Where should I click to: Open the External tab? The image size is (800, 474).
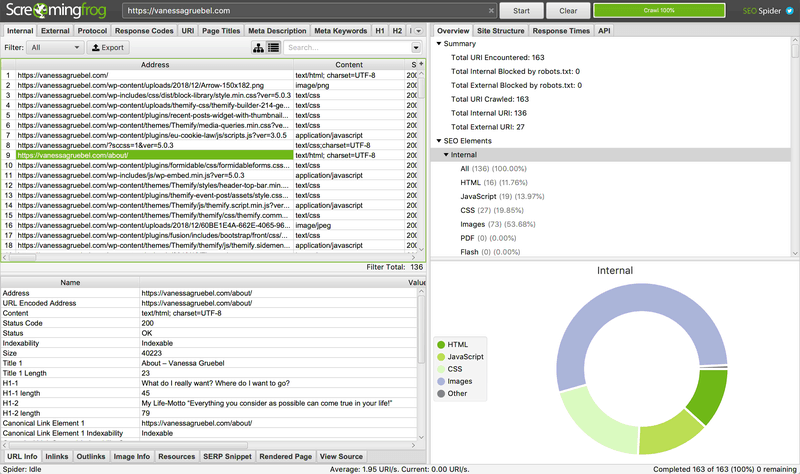click(x=55, y=31)
